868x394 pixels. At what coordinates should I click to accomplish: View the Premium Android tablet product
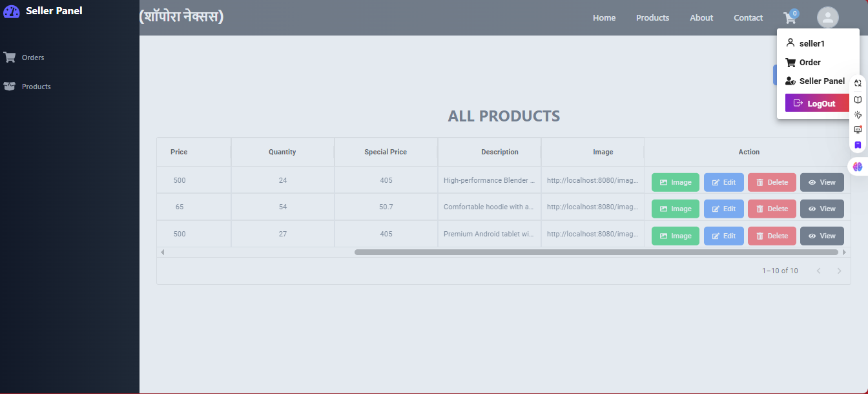[x=822, y=236]
